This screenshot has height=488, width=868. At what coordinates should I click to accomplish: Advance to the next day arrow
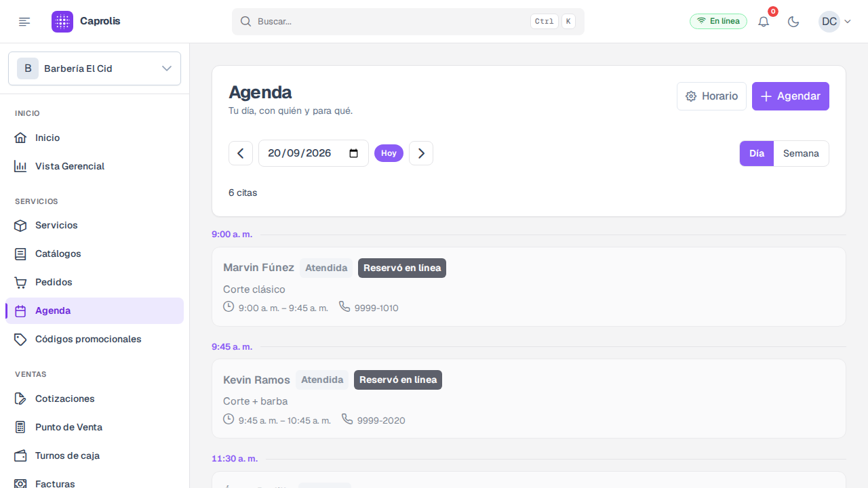[x=421, y=153]
